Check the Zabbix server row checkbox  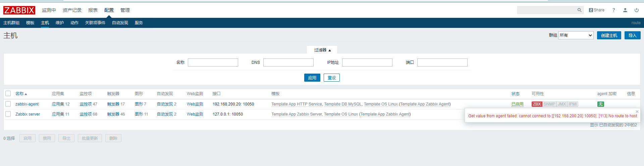[x=8, y=114]
